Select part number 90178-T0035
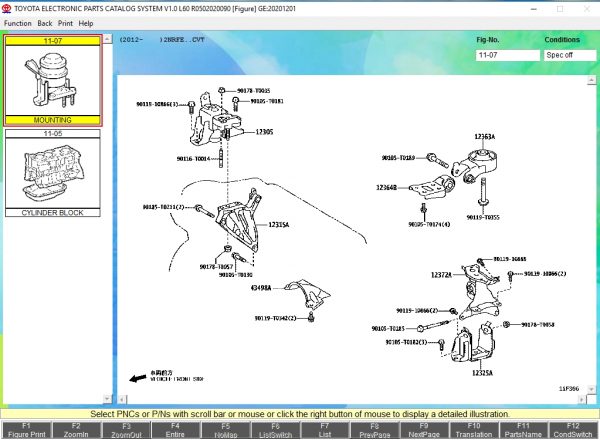Image resolution: width=600 pixels, height=440 pixels. 254,91
